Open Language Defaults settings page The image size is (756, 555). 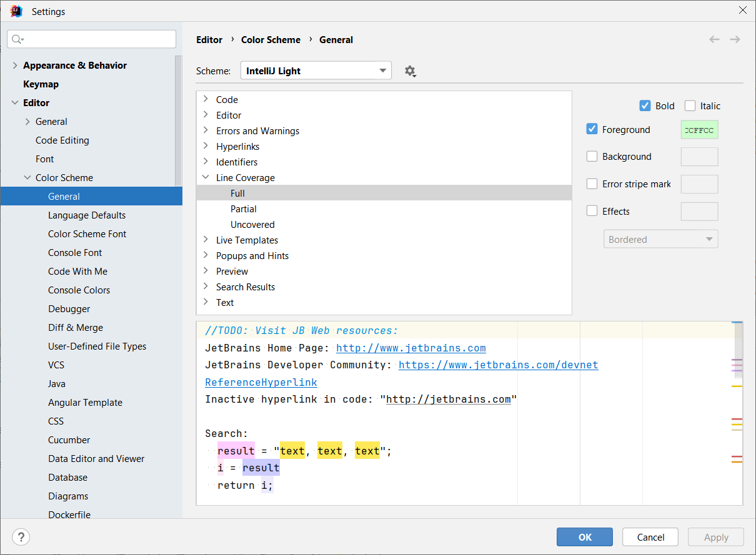87,215
